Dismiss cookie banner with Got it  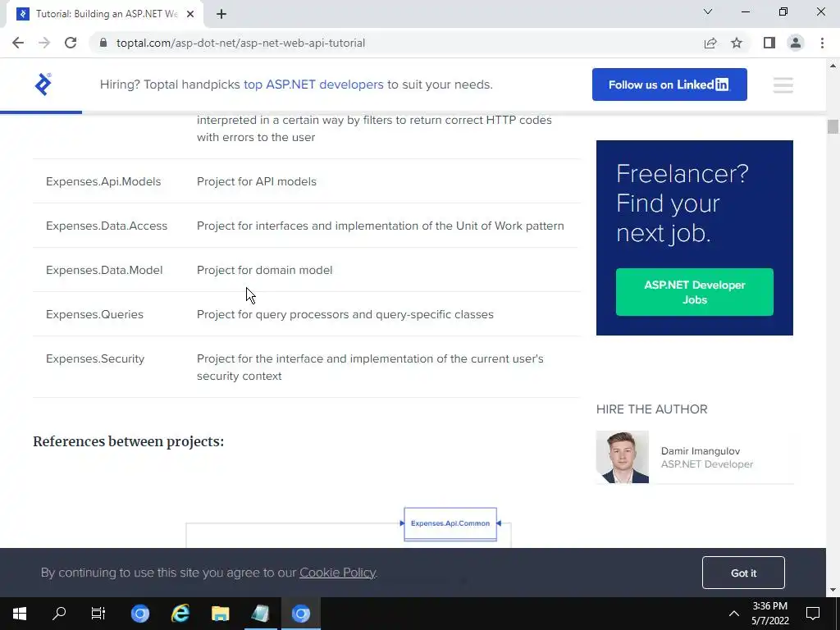pos(743,573)
